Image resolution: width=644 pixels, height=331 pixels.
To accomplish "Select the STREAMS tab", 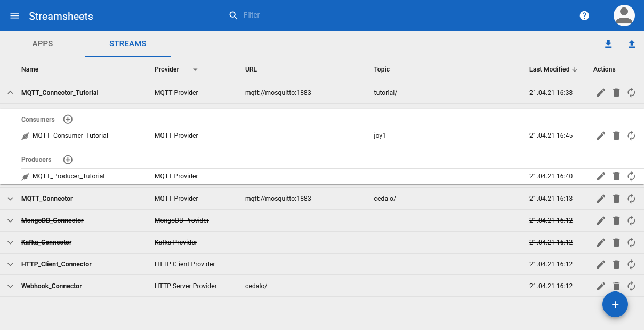I will pyautogui.click(x=128, y=44).
